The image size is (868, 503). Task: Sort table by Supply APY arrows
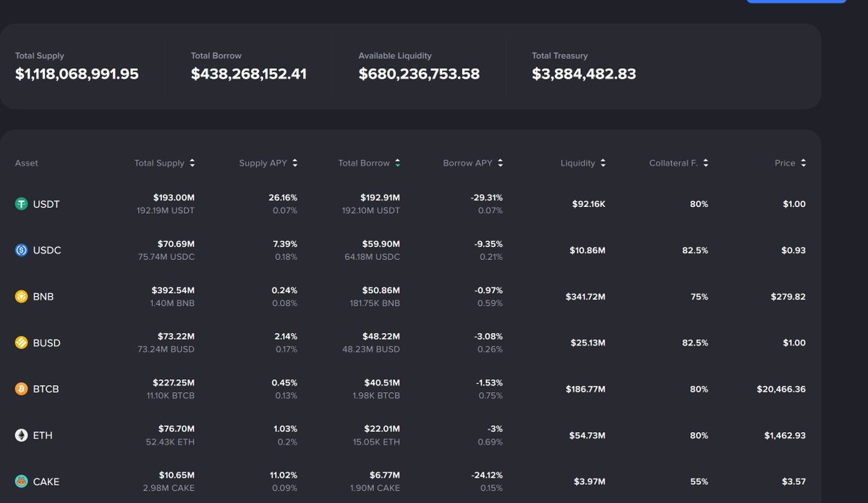pyautogui.click(x=295, y=164)
